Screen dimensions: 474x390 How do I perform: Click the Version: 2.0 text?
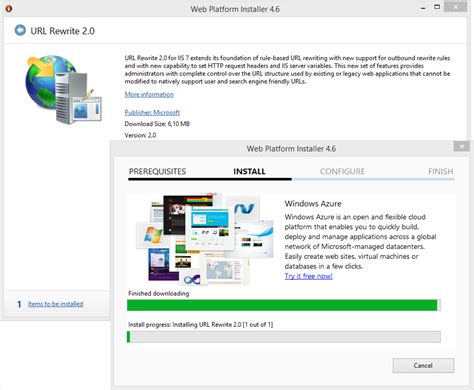point(140,135)
